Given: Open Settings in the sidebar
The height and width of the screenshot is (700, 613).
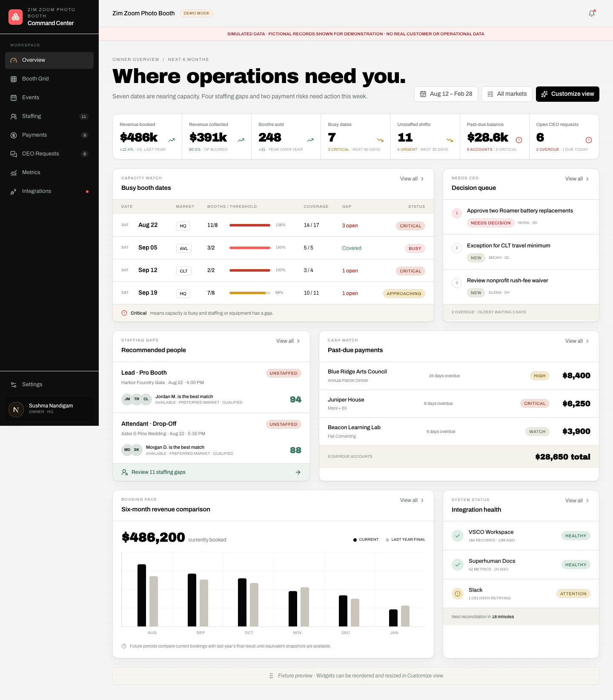Looking at the screenshot, I should tap(49, 384).
